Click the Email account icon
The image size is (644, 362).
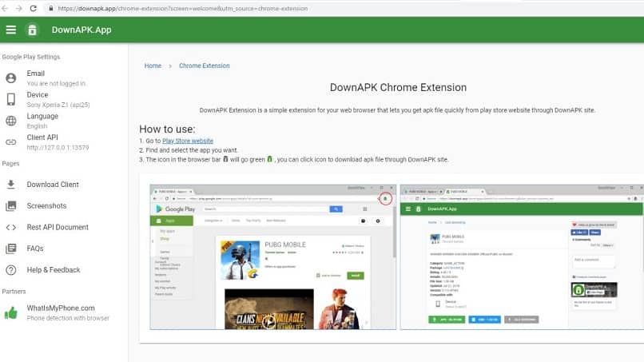click(x=11, y=78)
